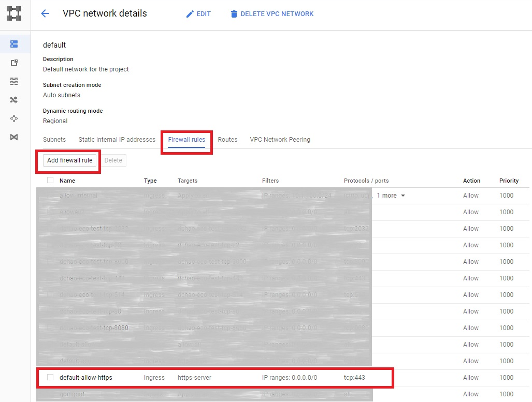Click IP ranges 0.0.0.0/0 in default-allow-https row
The width and height of the screenshot is (532, 402).
(290, 378)
